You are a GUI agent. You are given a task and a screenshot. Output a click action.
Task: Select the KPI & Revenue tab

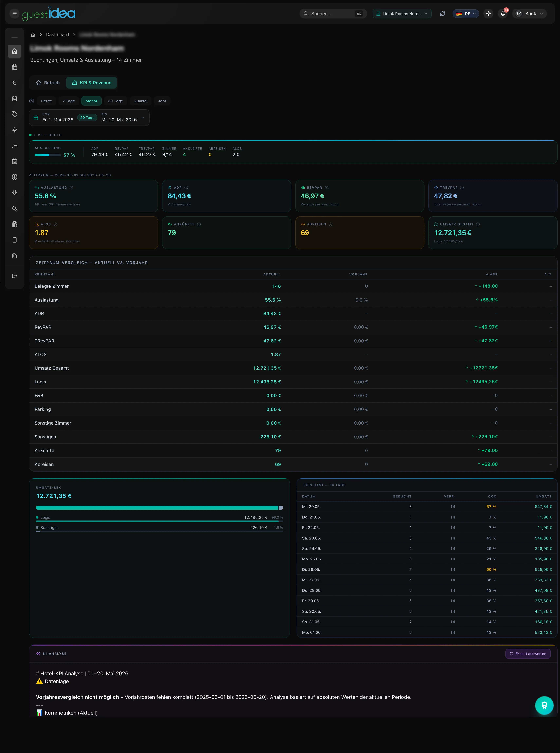(92, 83)
